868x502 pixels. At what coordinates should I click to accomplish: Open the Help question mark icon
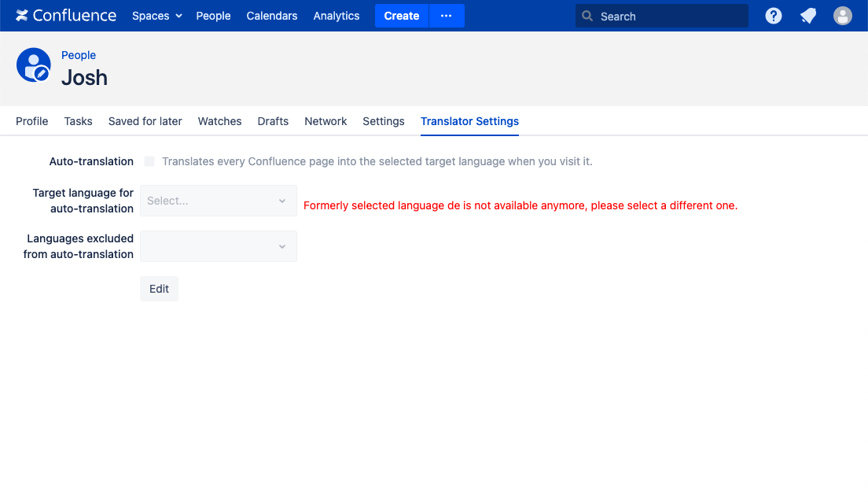[773, 15]
